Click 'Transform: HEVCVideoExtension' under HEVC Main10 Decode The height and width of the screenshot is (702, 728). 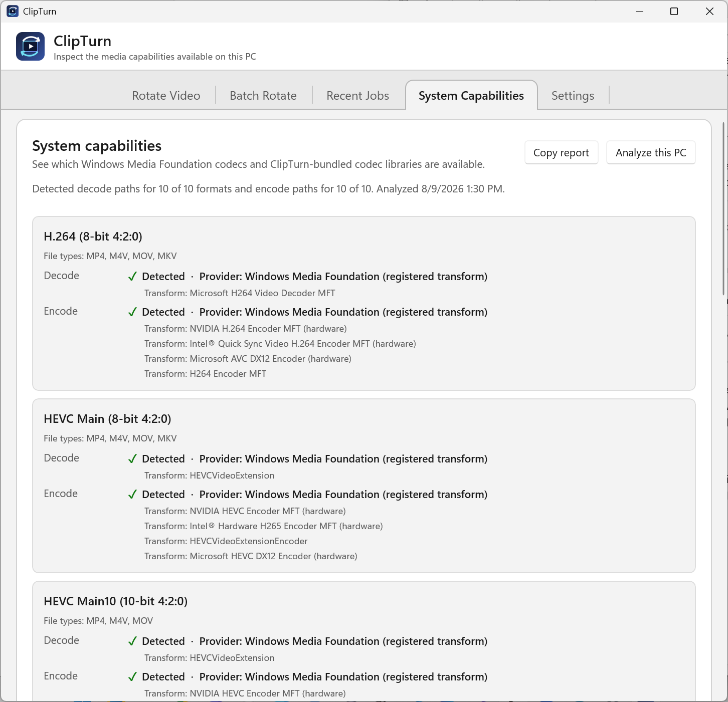(210, 658)
